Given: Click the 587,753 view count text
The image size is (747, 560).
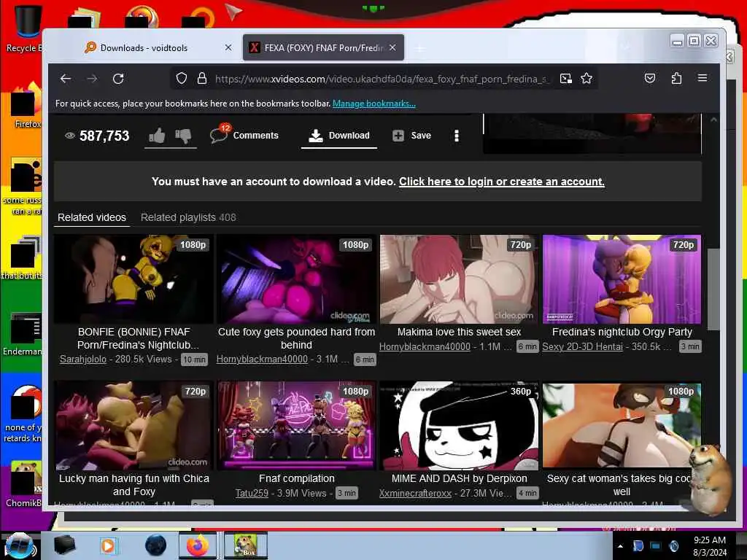Looking at the screenshot, I should [x=104, y=136].
